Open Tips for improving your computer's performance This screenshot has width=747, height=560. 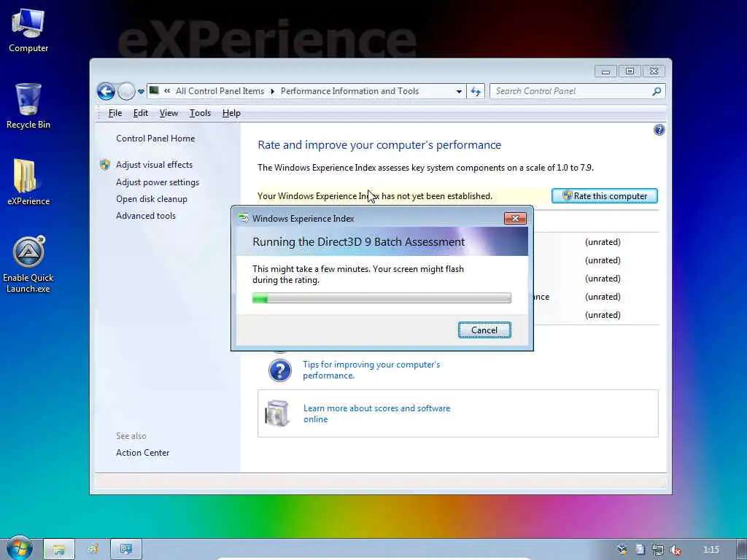(x=371, y=370)
